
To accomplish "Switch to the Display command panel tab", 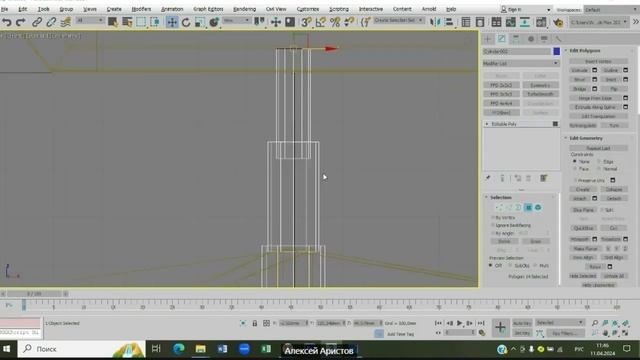I will [x=544, y=39].
